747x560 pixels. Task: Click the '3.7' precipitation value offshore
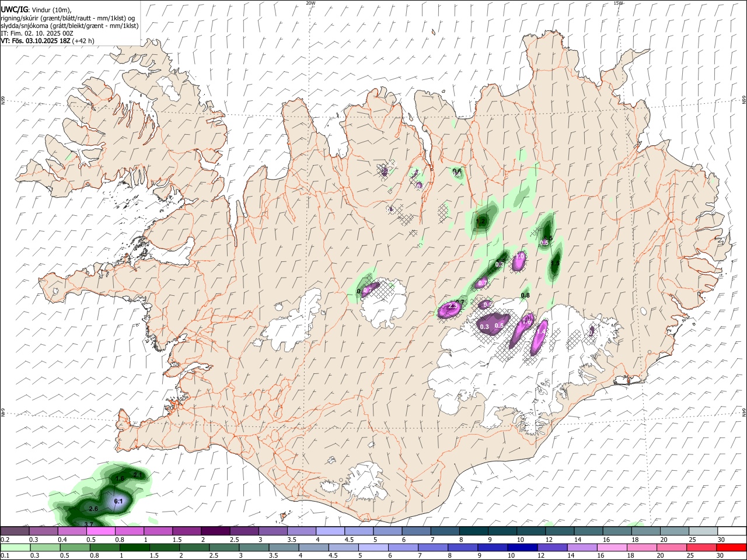(x=89, y=524)
